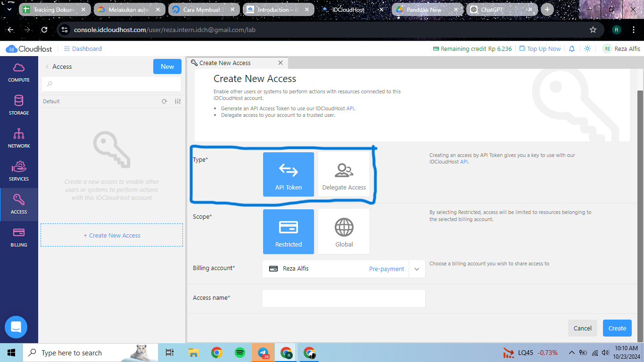Click the Create button

[x=617, y=328]
